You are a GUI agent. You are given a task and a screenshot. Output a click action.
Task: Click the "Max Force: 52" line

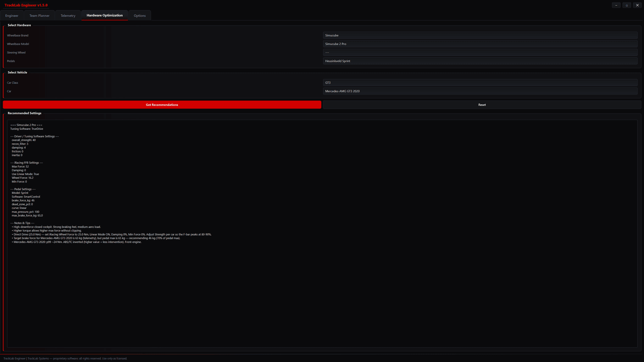(20, 167)
